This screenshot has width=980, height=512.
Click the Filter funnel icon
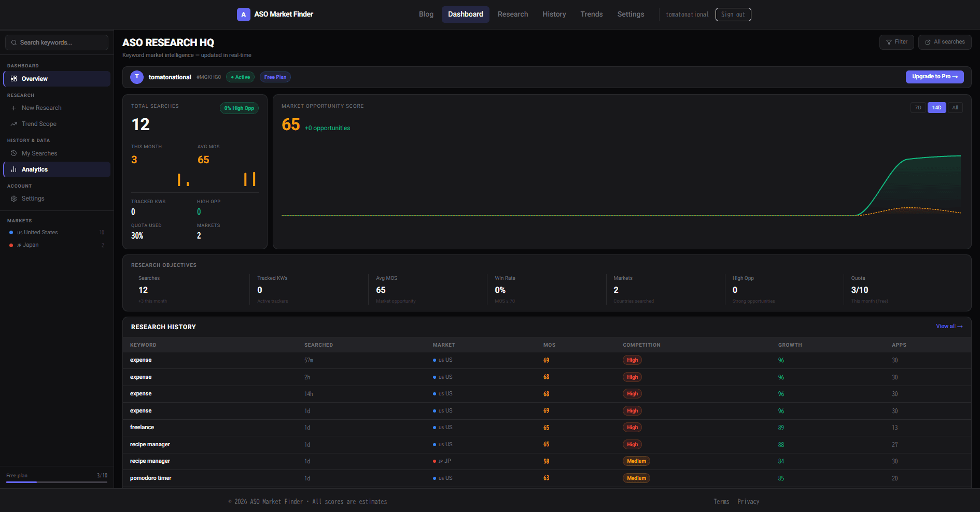tap(889, 42)
